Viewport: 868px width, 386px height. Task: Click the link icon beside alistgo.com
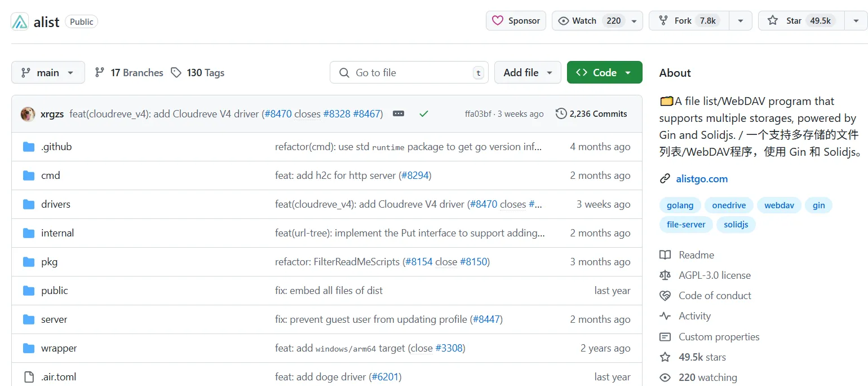click(x=665, y=179)
